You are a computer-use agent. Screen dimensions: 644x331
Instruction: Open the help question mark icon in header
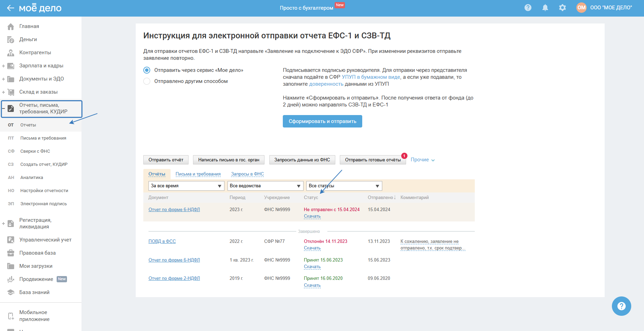tap(528, 8)
